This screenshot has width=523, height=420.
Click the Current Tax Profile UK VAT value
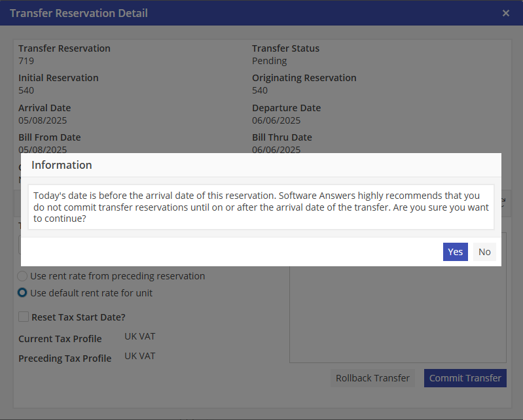coord(140,337)
